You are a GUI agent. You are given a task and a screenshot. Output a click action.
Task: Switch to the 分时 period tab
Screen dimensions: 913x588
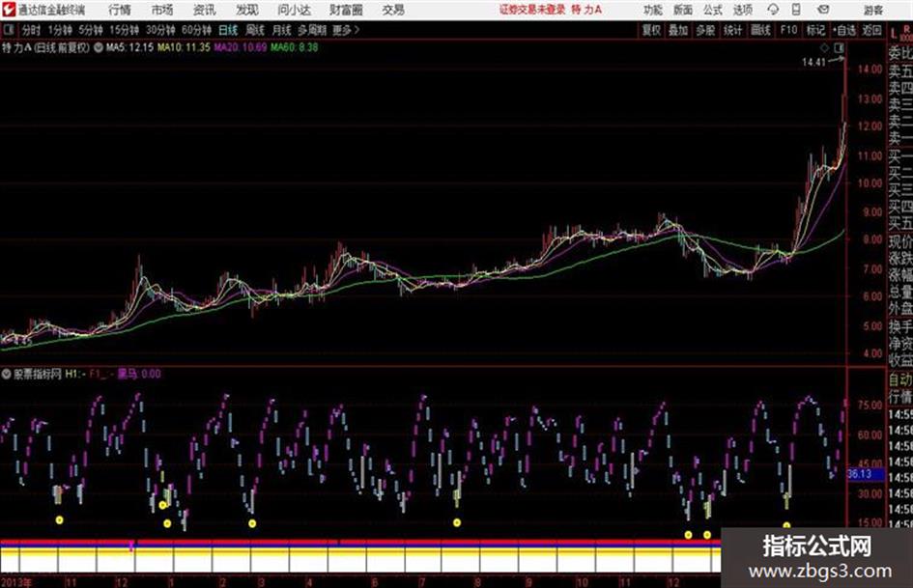(x=32, y=30)
